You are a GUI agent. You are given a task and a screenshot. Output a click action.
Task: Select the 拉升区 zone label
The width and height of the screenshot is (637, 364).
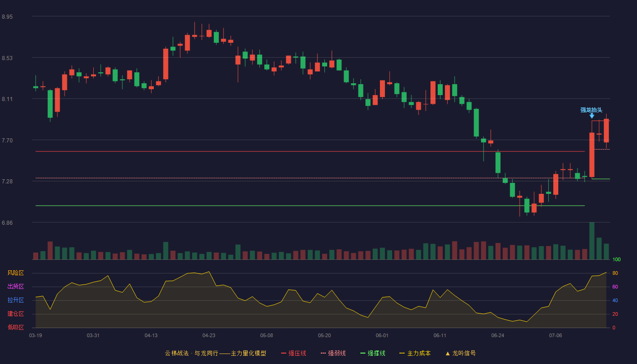pyautogui.click(x=15, y=300)
